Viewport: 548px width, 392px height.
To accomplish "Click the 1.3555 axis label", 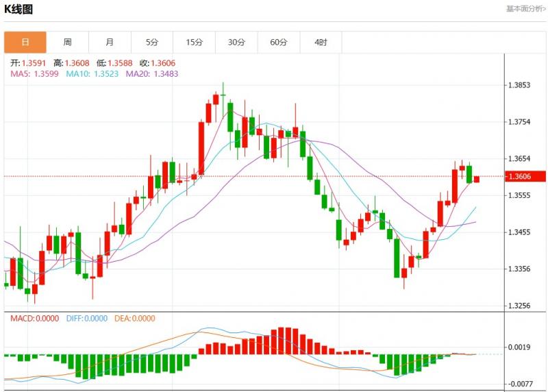I will click(x=519, y=195).
